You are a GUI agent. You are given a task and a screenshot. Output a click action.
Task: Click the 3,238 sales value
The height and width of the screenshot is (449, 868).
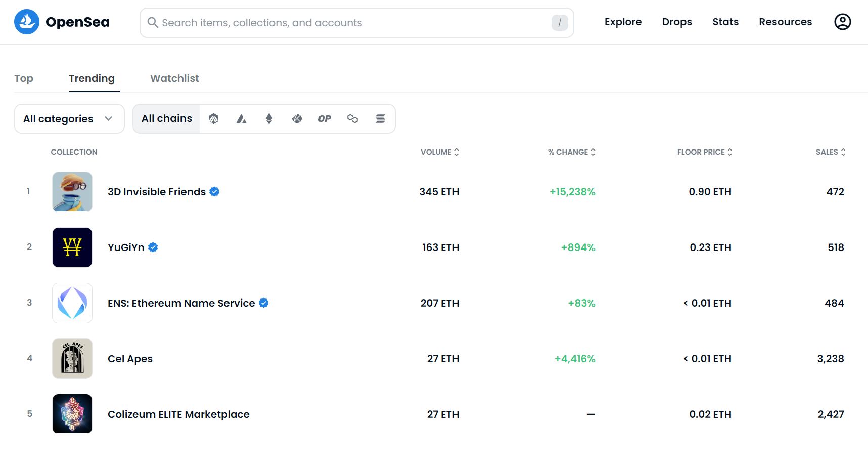click(x=831, y=359)
